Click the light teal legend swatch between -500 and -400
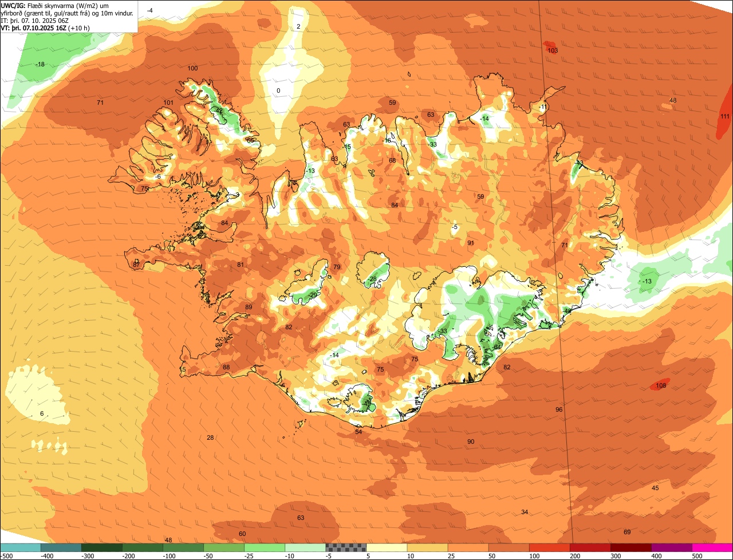The width and height of the screenshot is (733, 560). [x=20, y=547]
